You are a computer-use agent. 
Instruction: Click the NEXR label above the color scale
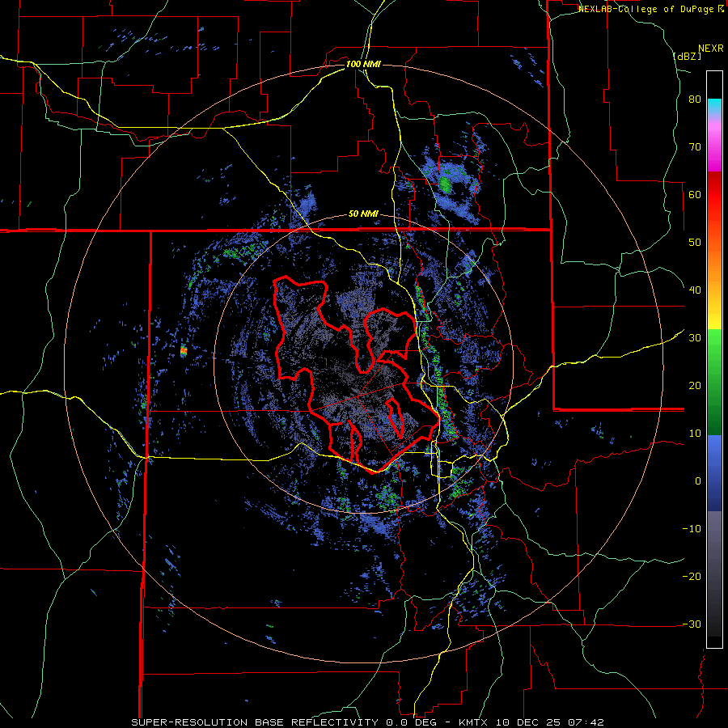(710, 49)
